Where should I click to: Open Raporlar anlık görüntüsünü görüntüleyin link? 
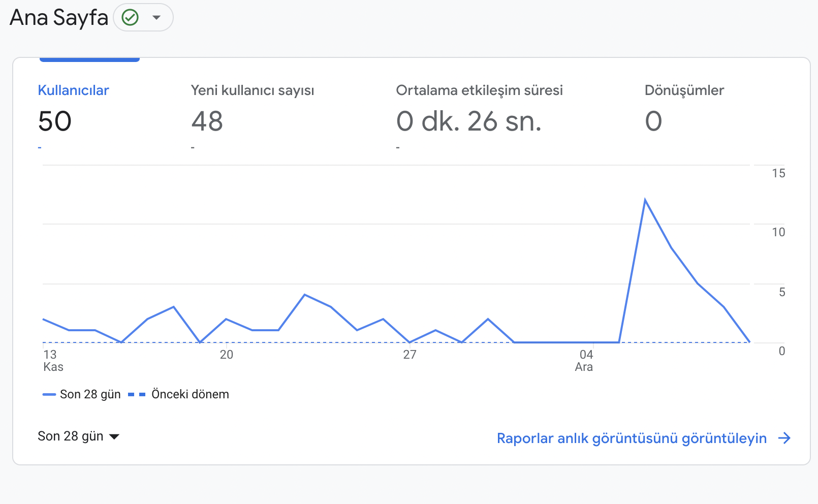coord(632,438)
